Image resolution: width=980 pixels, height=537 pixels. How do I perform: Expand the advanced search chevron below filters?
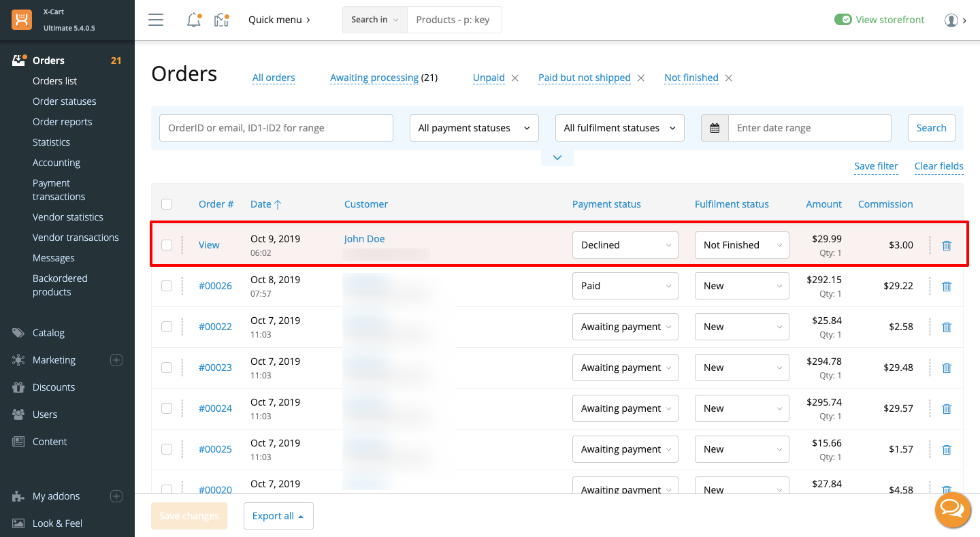557,157
